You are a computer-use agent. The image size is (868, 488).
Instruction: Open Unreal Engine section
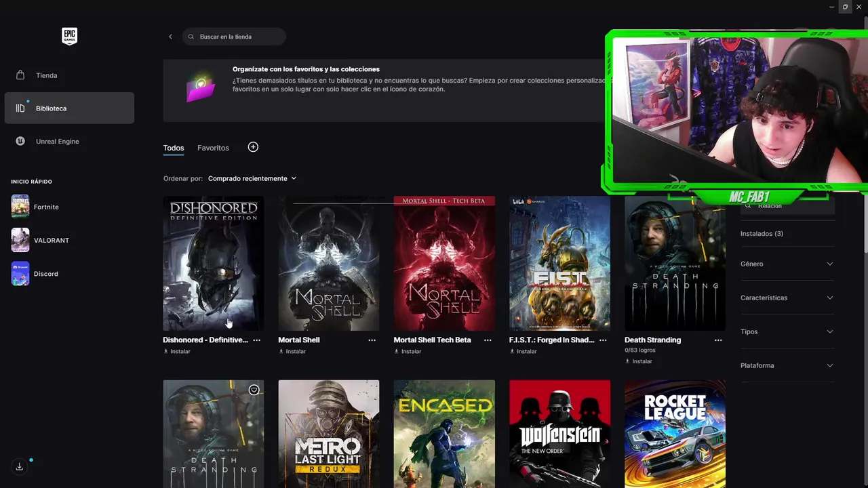69,141
